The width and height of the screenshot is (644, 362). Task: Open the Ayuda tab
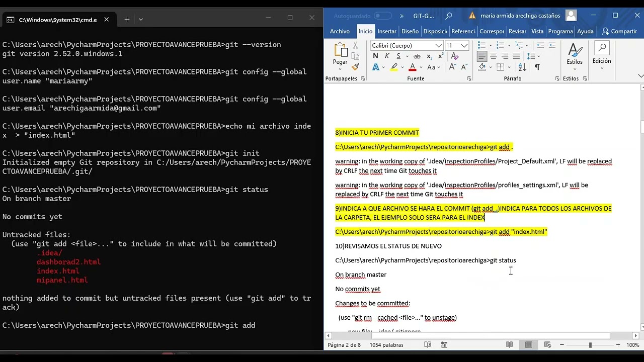tap(585, 31)
